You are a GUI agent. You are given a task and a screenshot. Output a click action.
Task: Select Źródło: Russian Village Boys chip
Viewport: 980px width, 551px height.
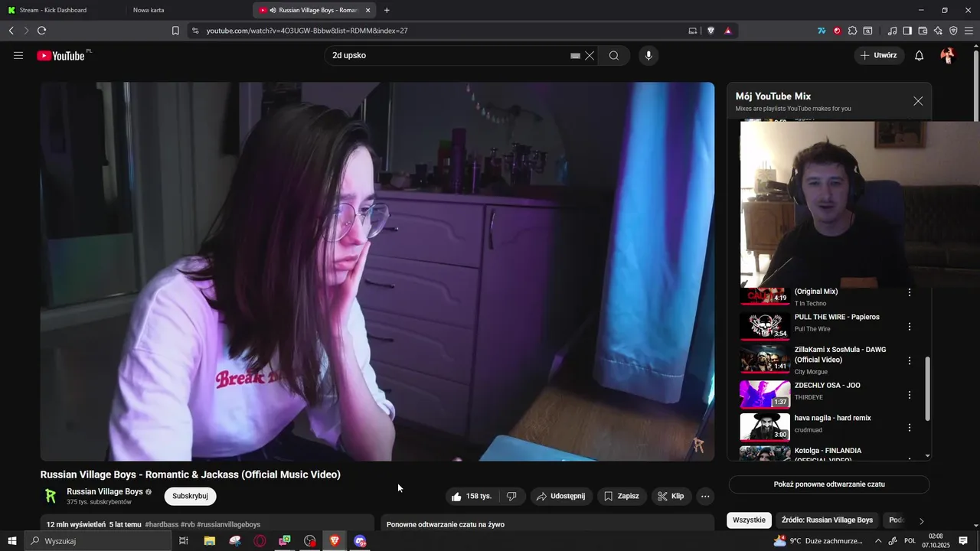tap(827, 520)
